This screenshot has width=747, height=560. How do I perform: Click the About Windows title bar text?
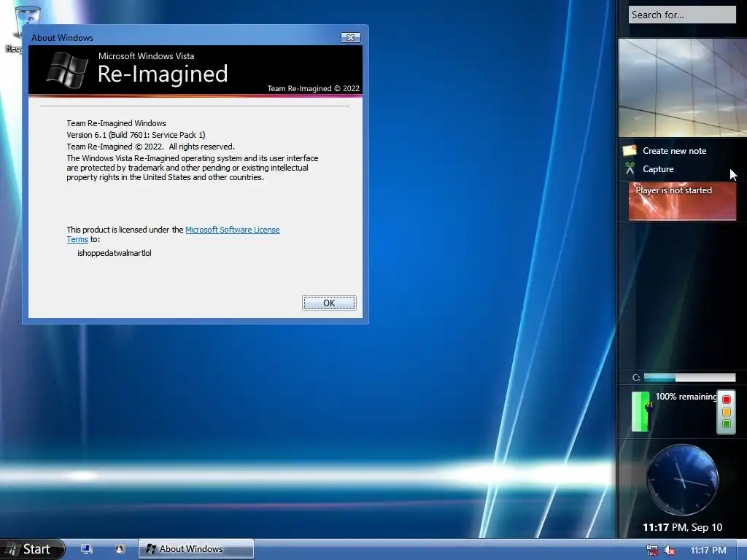[63, 38]
